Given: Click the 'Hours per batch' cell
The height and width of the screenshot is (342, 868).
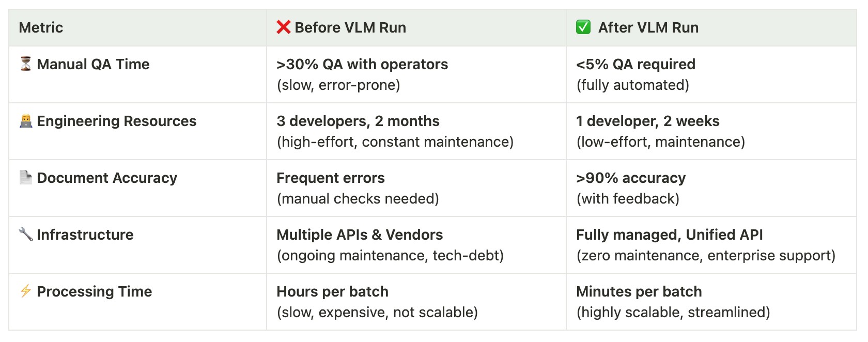Looking at the screenshot, I should [x=416, y=302].
